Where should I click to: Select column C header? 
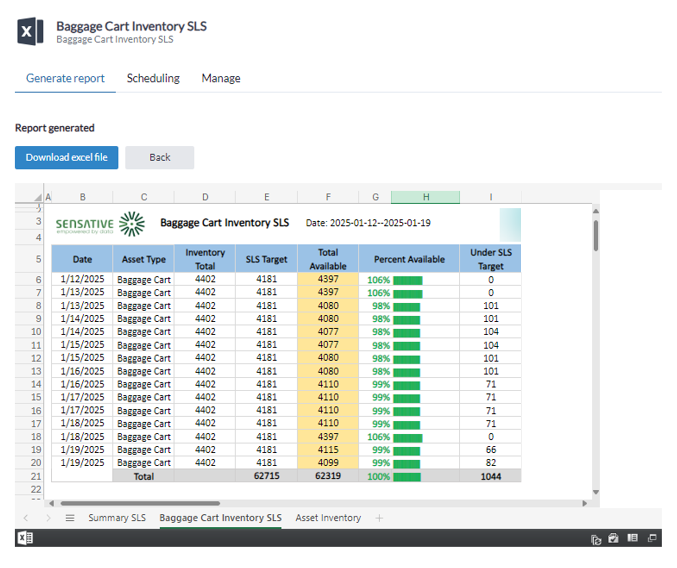pos(144,197)
